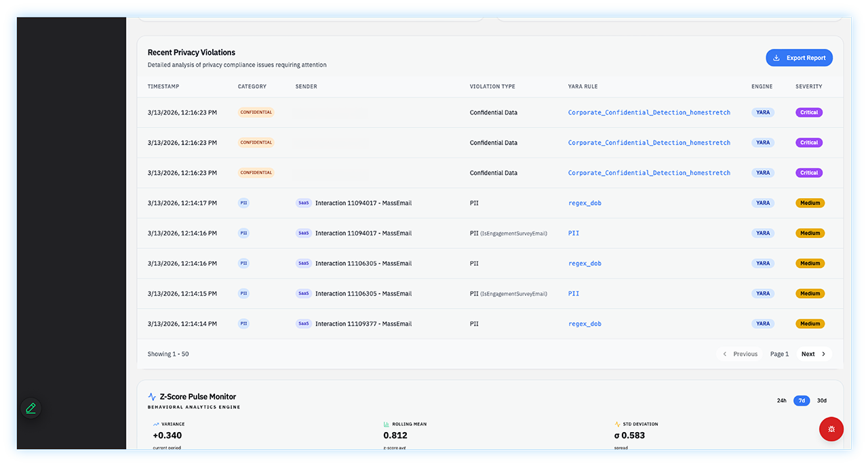Sort by the Severity column header
The height and width of the screenshot is (466, 868).
pos(808,87)
